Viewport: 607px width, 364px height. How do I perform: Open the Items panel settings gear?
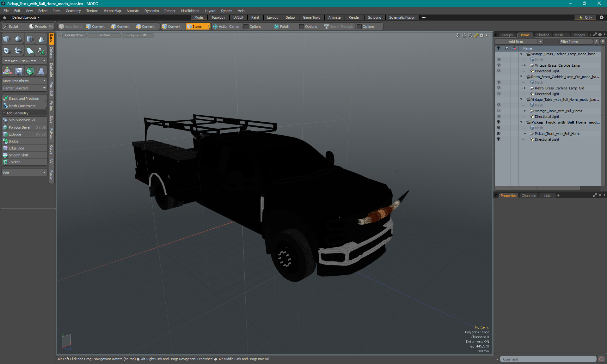(600, 35)
